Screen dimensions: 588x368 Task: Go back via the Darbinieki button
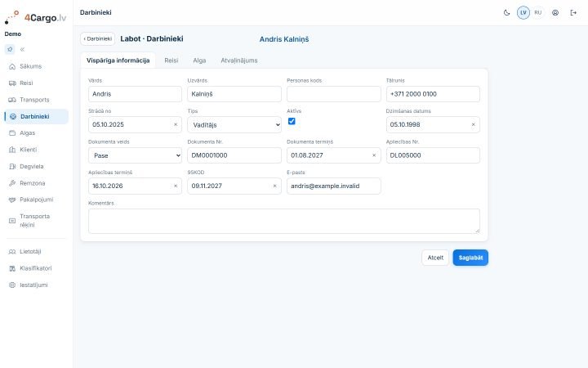pyautogui.click(x=97, y=38)
